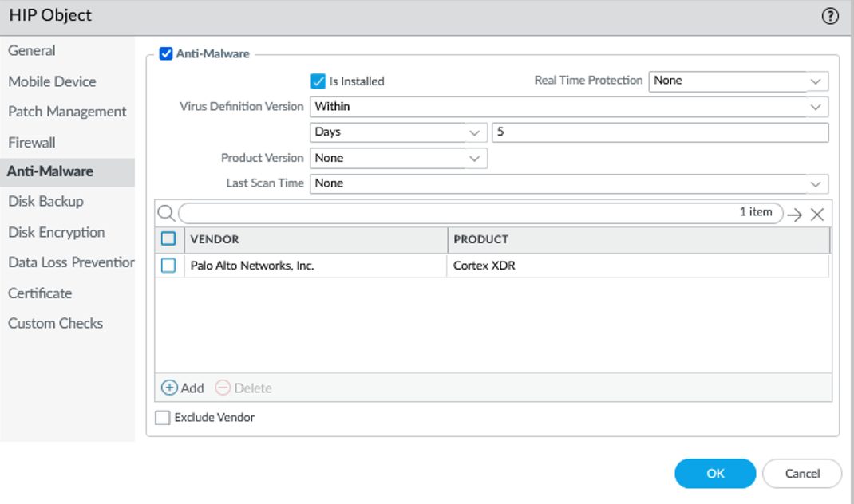Click the OK button
The image size is (854, 504).
[714, 473]
